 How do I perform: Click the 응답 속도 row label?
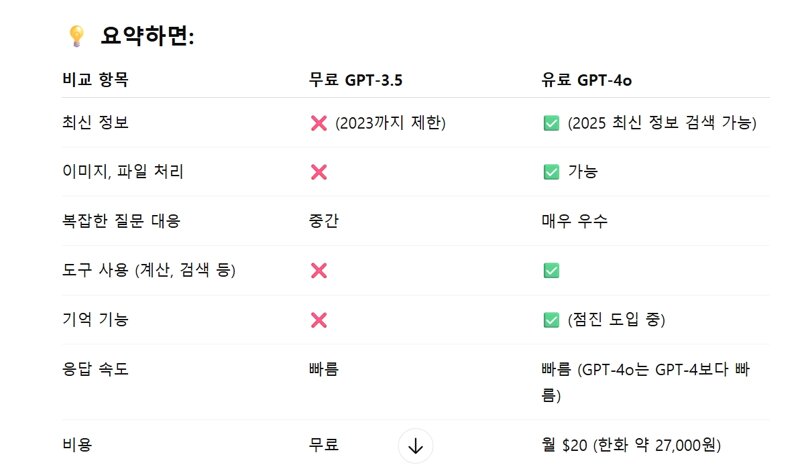(x=95, y=369)
